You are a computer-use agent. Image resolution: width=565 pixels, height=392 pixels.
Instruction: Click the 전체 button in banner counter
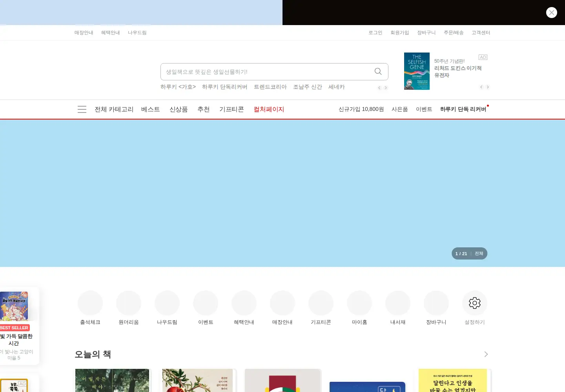(x=479, y=254)
